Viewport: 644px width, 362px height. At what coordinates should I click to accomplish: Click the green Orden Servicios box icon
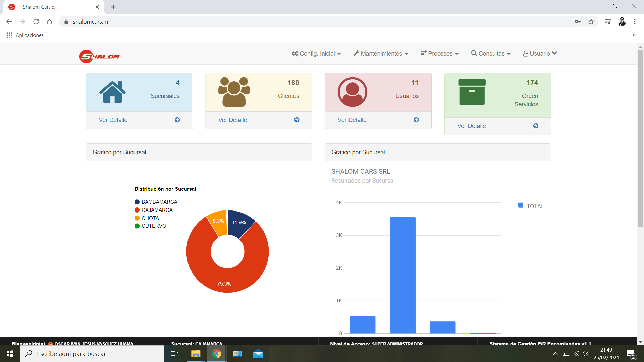point(472,92)
